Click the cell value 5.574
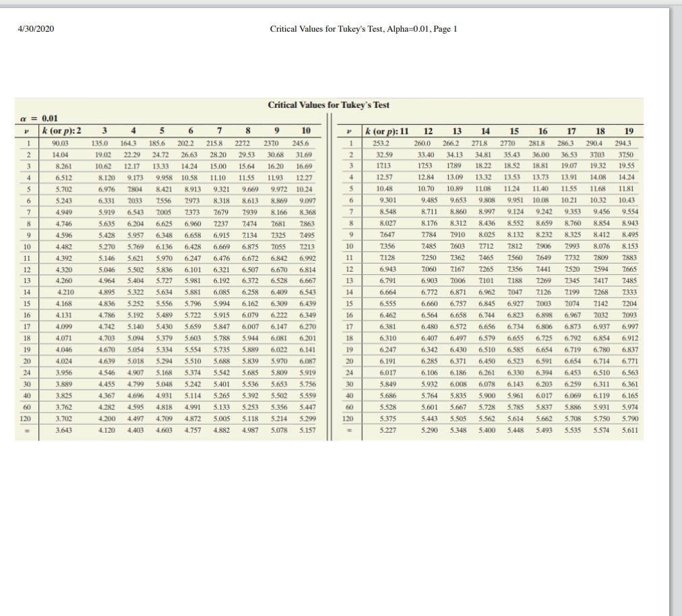This screenshot has height=616, width=682. (x=602, y=430)
